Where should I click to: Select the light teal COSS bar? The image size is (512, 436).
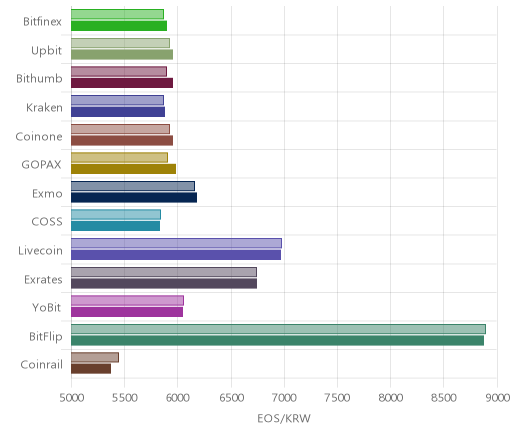click(116, 215)
